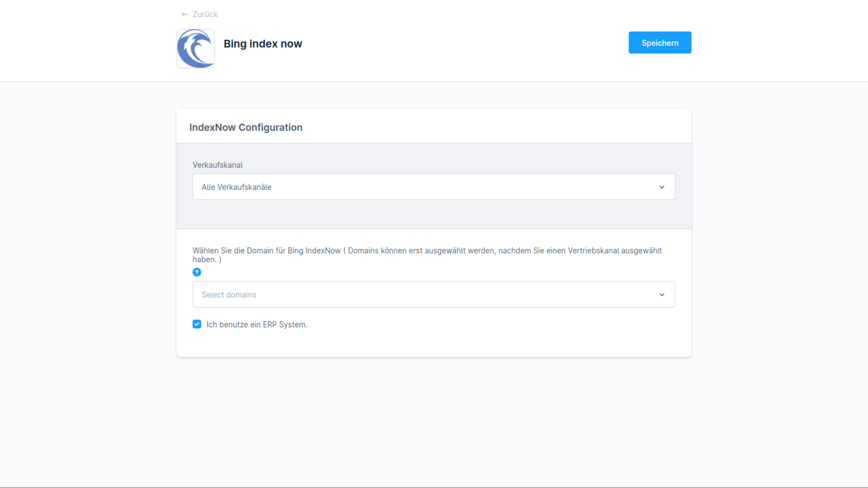Click the chevron in Alle Verkaufskanäle field
The width and height of the screenshot is (868, 488).
pos(662,187)
